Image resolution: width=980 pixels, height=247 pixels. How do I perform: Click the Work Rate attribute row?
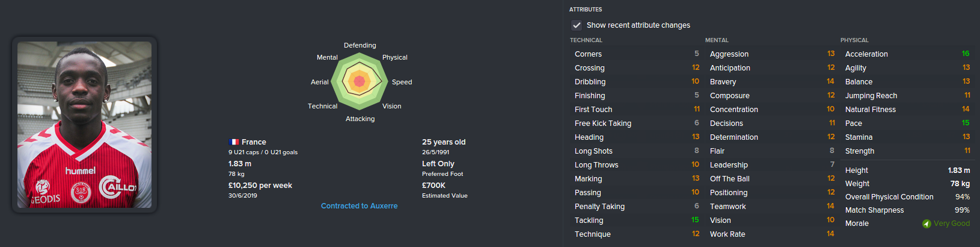point(771,234)
